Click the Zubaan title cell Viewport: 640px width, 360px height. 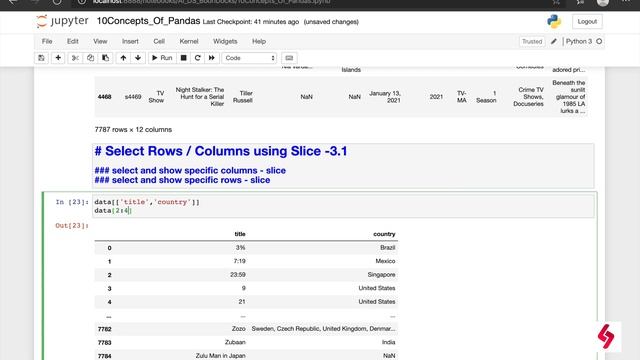click(235, 342)
